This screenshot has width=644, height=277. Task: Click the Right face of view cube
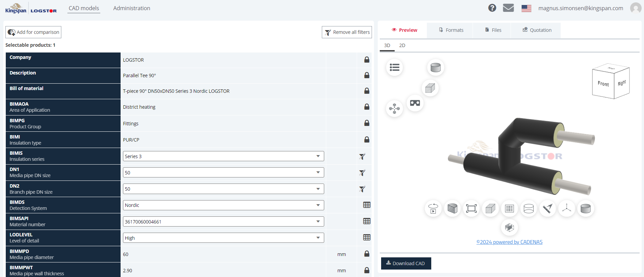click(x=622, y=83)
